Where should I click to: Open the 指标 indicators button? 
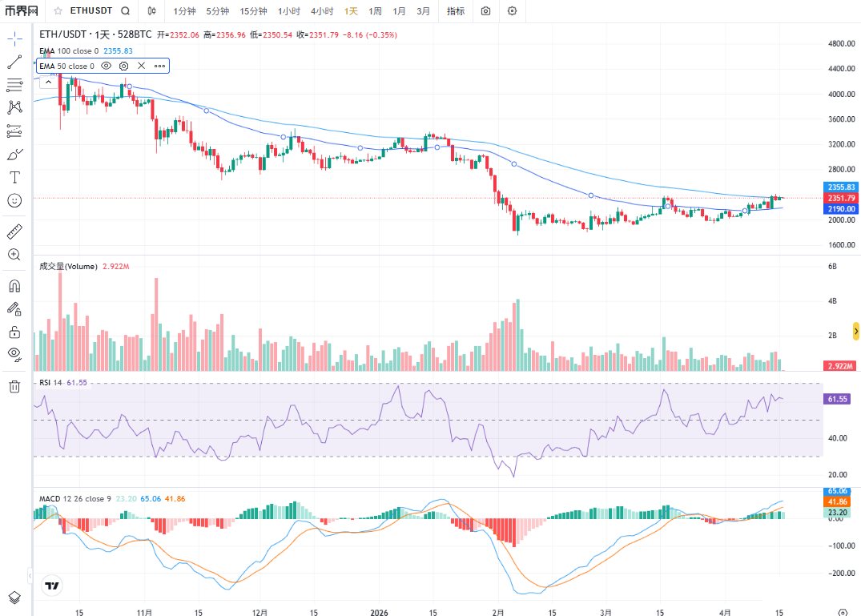coord(455,11)
